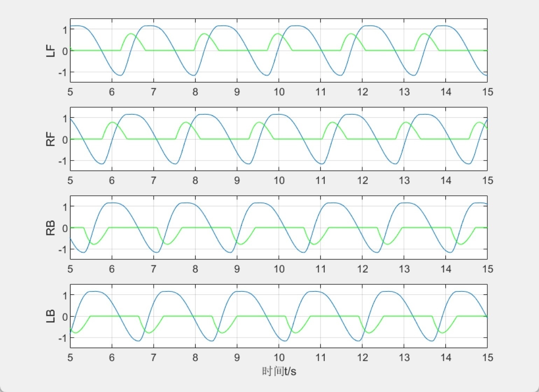This screenshot has height=392, width=539.
Task: Select x-axis tick 9 of the RF plot
Action: (x=237, y=181)
